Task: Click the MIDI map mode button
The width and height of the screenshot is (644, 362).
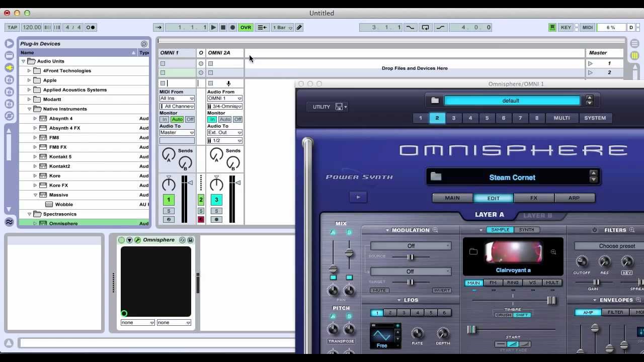Action: [588, 28]
